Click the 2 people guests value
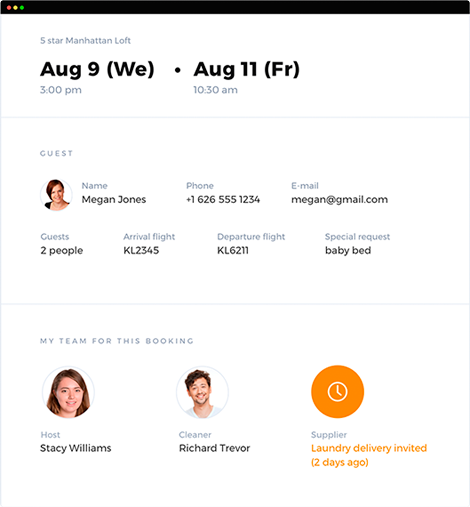470x507 pixels. point(62,251)
